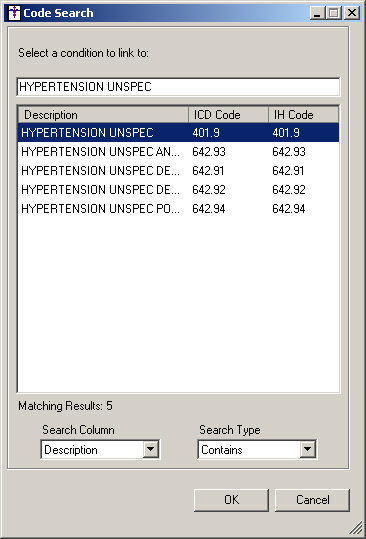Select the HYPERTENSION UNSPEC AN... row

pyautogui.click(x=178, y=152)
